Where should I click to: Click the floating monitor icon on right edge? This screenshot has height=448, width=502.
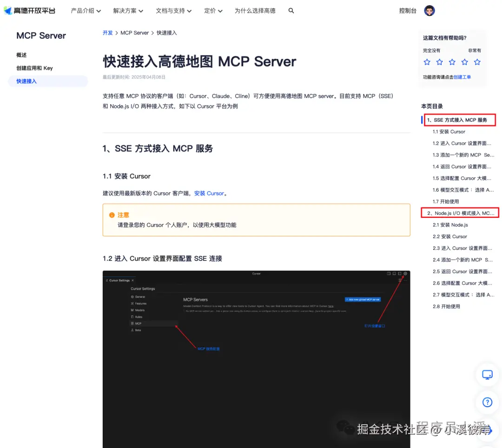pos(487,374)
